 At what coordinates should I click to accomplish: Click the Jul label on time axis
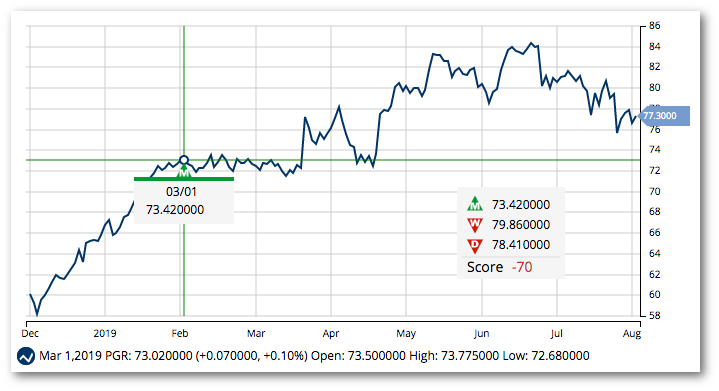point(557,333)
